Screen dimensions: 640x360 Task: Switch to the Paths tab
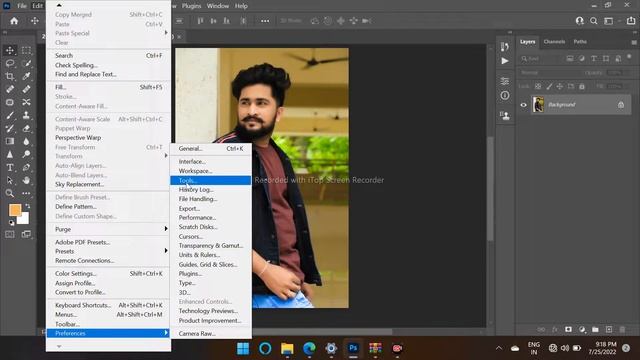coord(580,42)
